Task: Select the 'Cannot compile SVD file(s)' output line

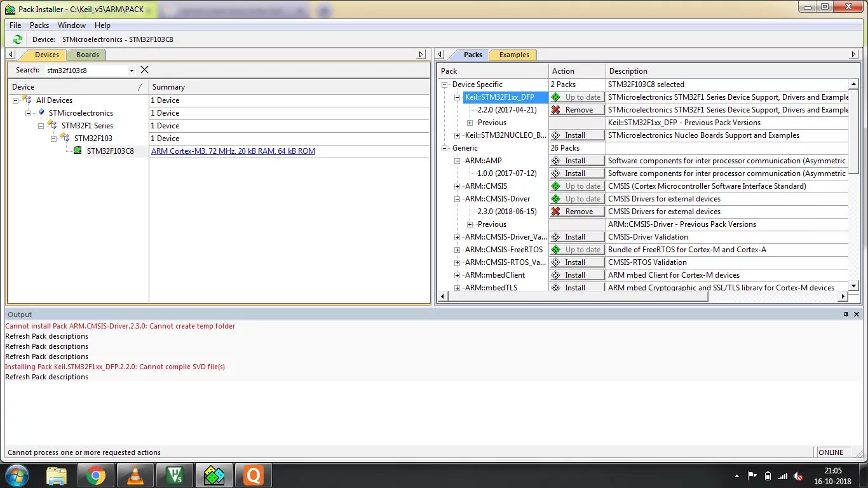Action: (115, 367)
